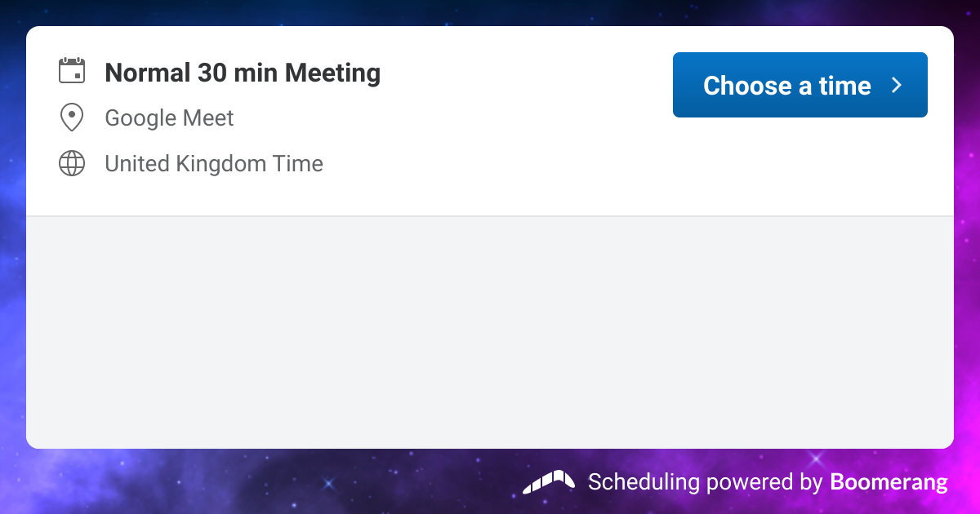Click the Google Meet location text
The width and height of the screenshot is (980, 514).
(x=169, y=118)
